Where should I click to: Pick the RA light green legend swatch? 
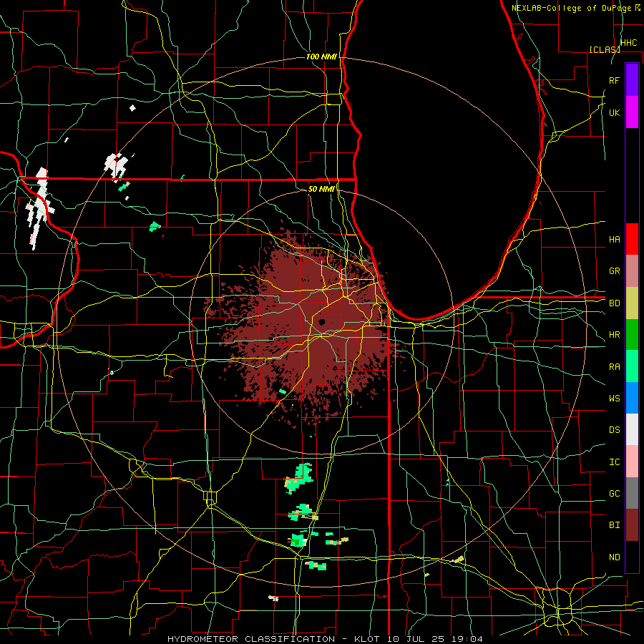coord(632,366)
